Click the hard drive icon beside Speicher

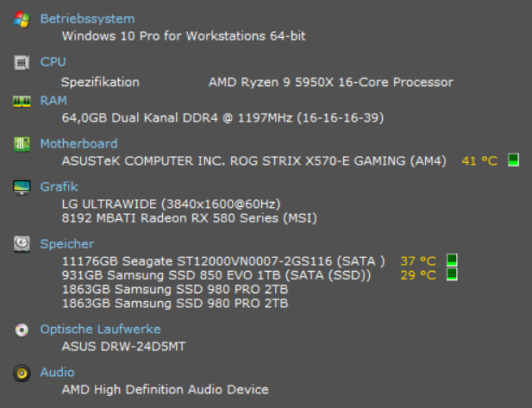click(x=22, y=244)
